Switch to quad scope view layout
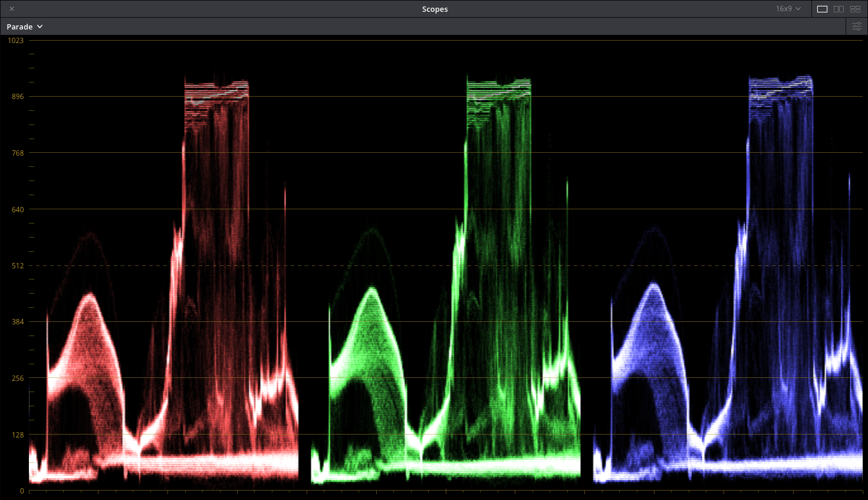Image resolution: width=868 pixels, height=500 pixels. [855, 9]
